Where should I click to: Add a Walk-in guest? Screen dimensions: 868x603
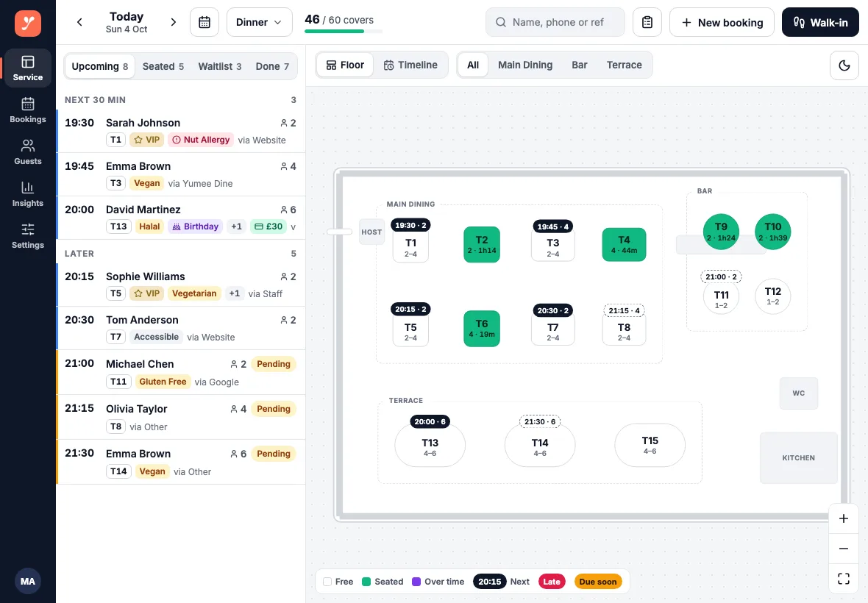pyautogui.click(x=820, y=22)
